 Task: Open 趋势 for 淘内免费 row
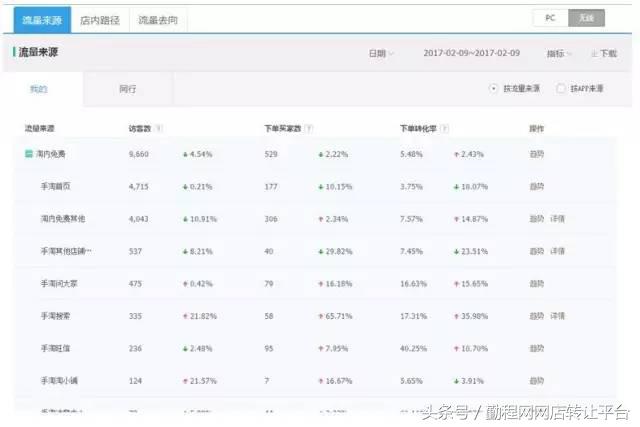pos(537,154)
